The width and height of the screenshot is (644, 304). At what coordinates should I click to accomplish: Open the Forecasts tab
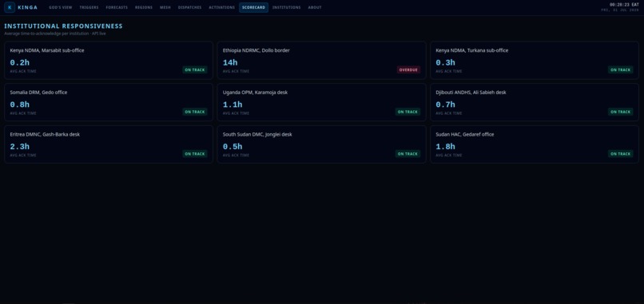pyautogui.click(x=117, y=7)
